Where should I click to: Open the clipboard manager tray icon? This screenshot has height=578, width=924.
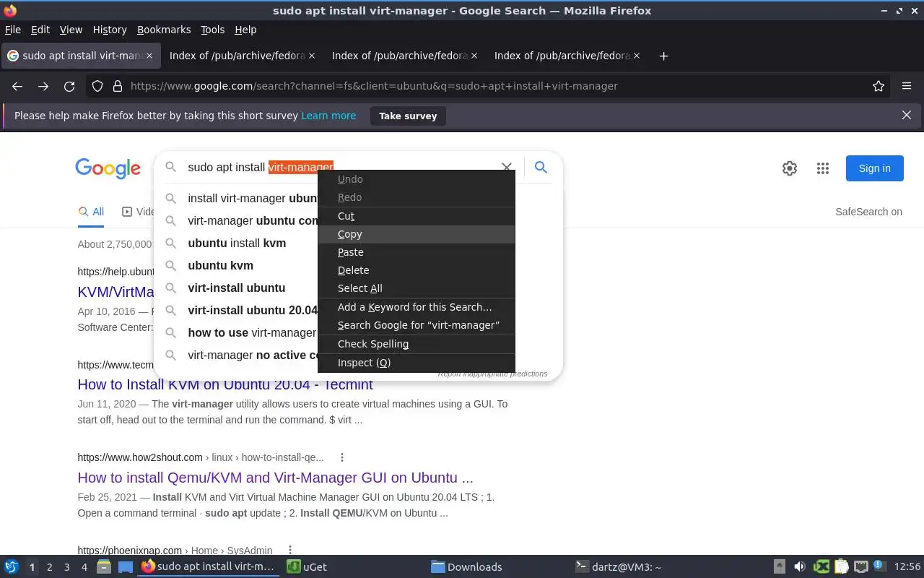click(841, 567)
